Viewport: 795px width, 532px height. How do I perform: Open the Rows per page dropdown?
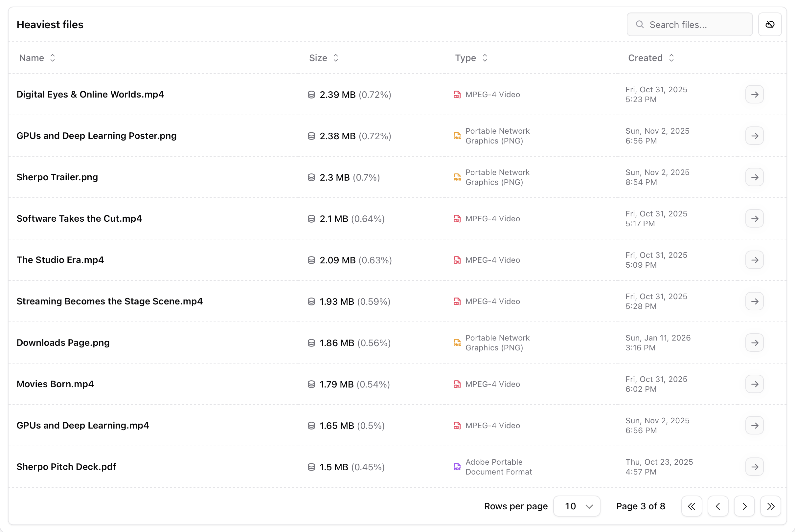pyautogui.click(x=577, y=506)
